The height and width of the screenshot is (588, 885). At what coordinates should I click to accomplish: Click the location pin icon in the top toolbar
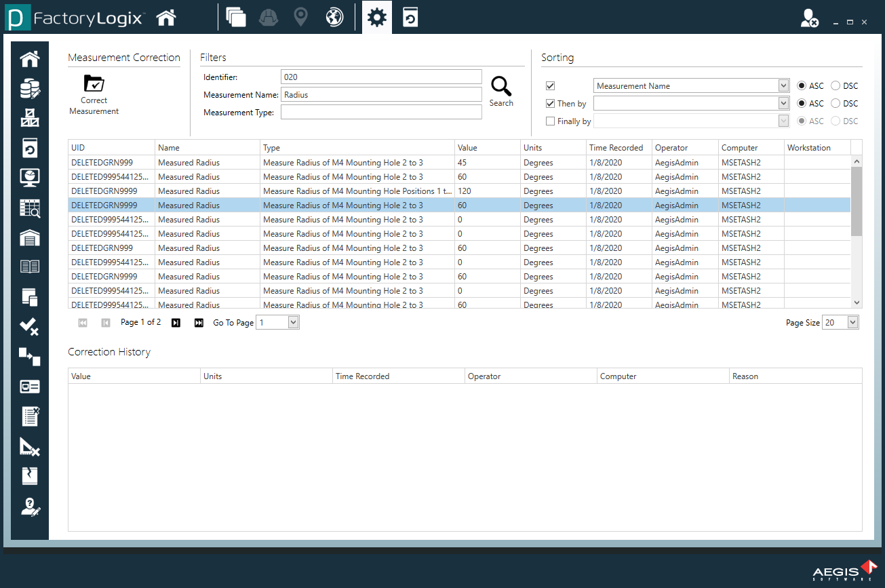coord(300,16)
